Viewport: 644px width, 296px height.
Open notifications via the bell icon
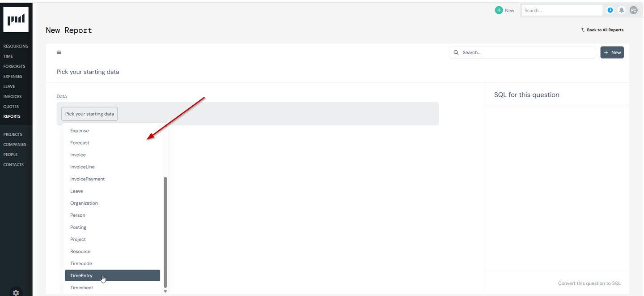coord(621,10)
